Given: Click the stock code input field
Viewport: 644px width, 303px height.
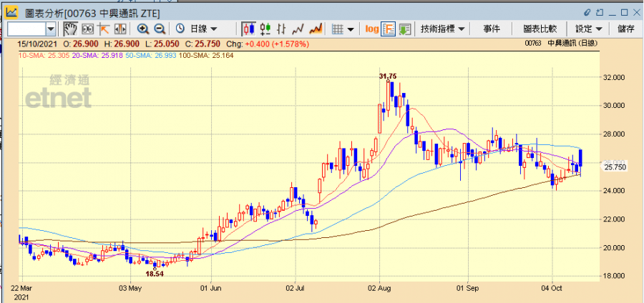Looking at the screenshot, I should tap(26, 29).
